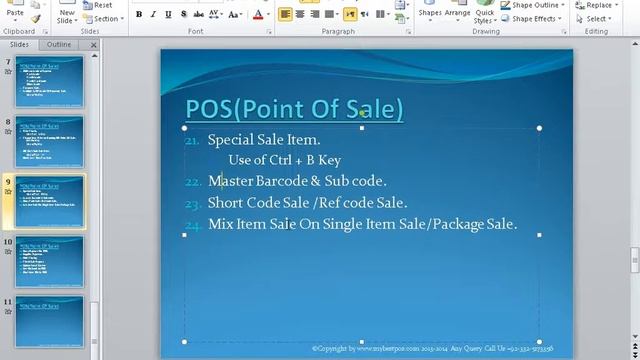Open the Select menu

point(594,19)
